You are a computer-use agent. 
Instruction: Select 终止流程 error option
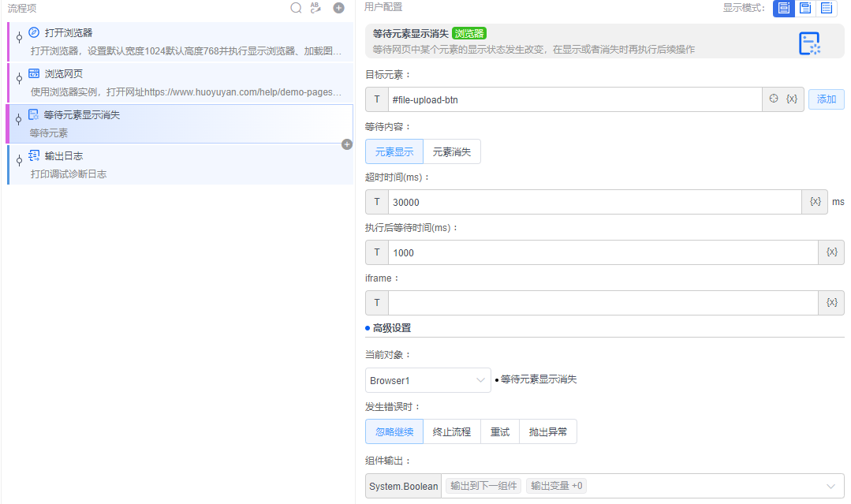coord(451,431)
